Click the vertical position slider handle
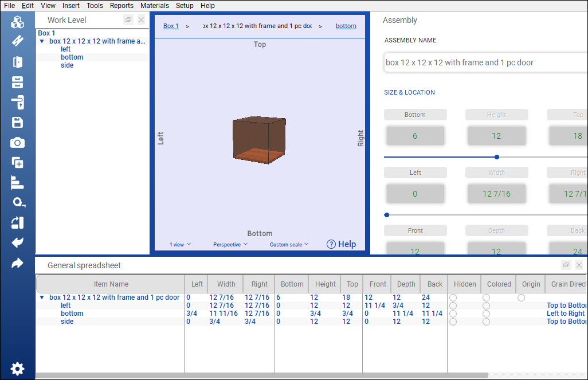Viewport: 588px width, 380px height. (x=497, y=157)
